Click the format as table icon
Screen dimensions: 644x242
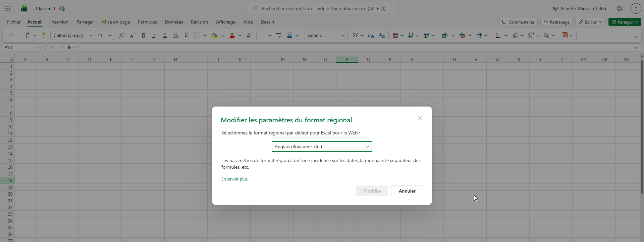(x=426, y=35)
